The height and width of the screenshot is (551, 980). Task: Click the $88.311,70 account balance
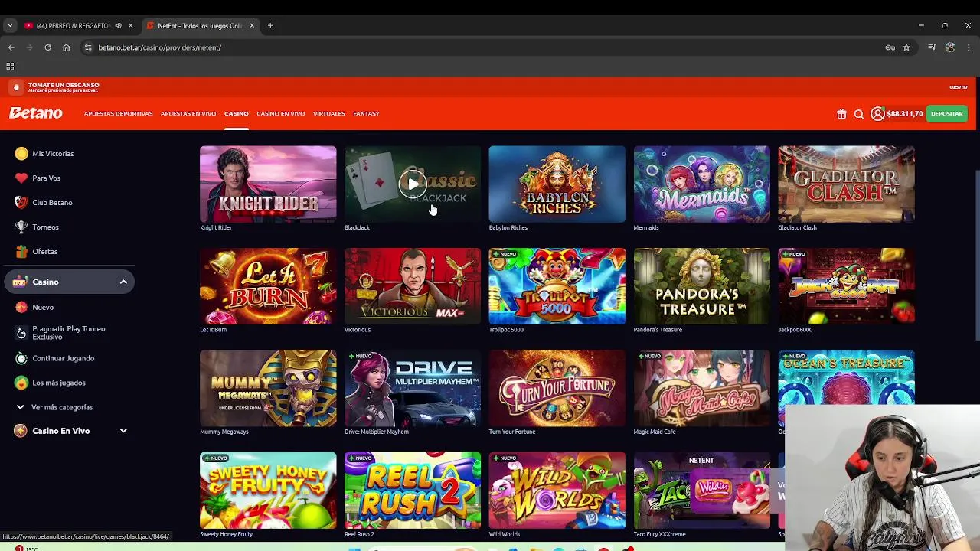(905, 114)
